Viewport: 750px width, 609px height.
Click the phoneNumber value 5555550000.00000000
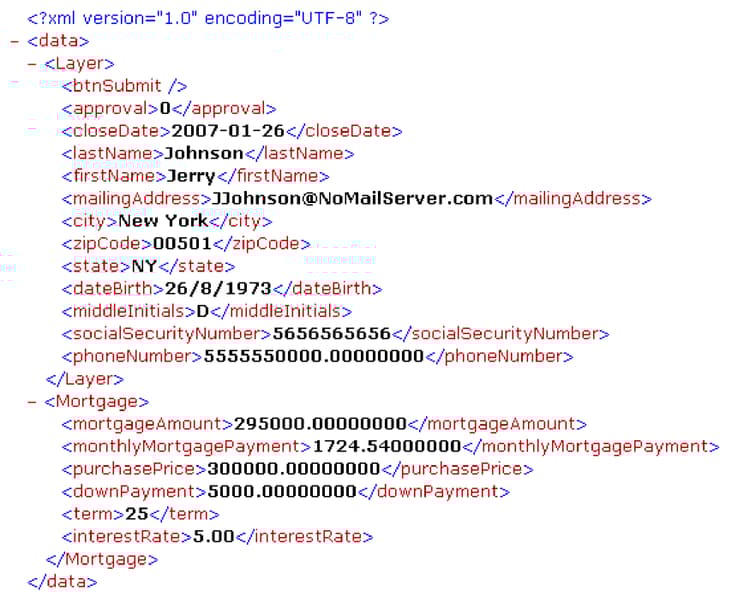pos(314,356)
